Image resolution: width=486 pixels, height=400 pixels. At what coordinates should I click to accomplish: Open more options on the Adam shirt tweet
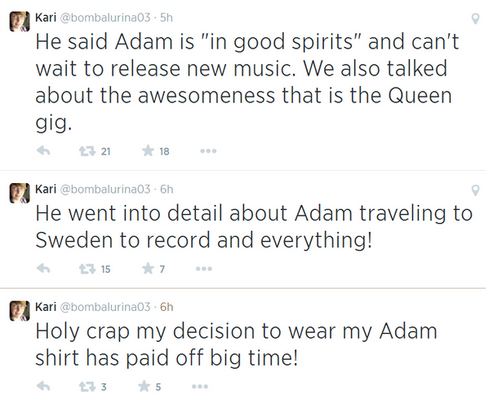pyautogui.click(x=200, y=387)
